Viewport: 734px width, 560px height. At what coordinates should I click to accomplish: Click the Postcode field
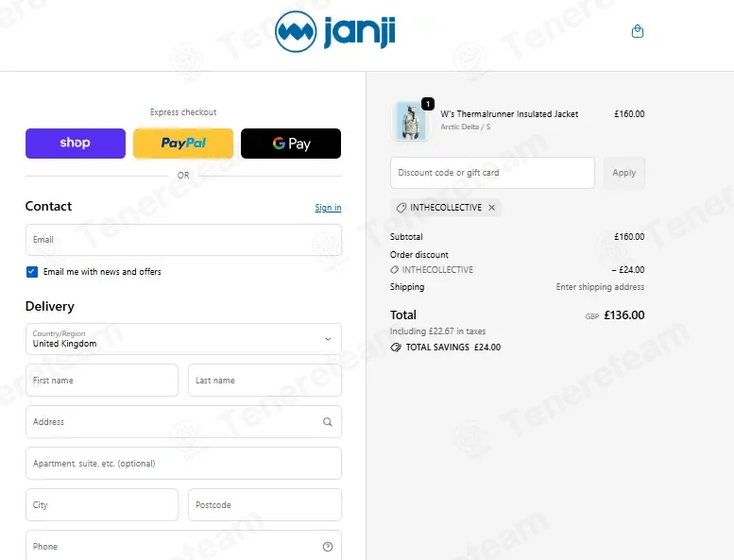pos(265,505)
